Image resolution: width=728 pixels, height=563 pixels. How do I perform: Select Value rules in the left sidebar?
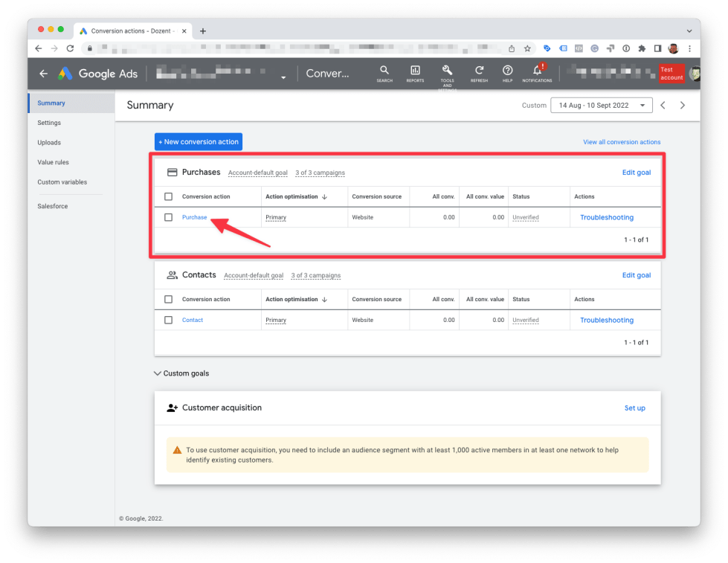53,162
